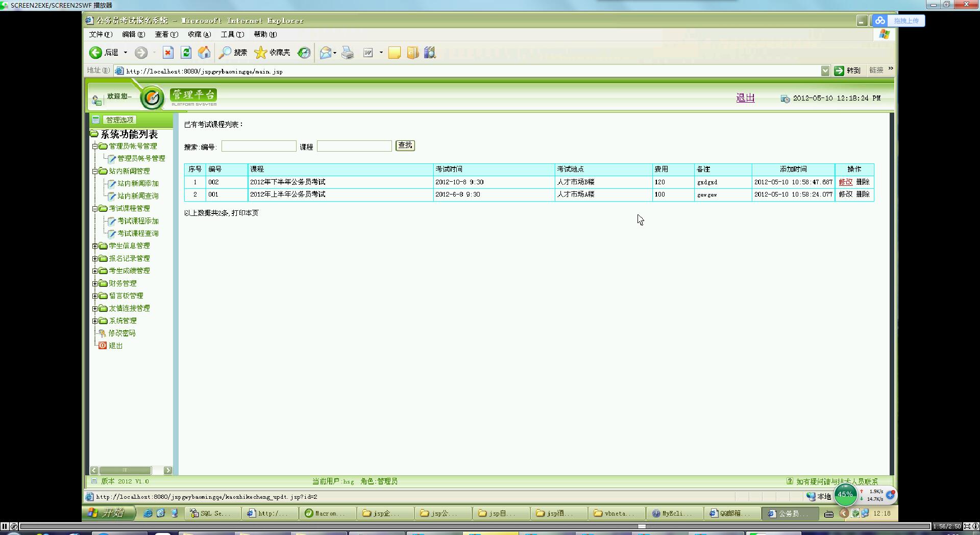Open 考试课程添加 tree item
Viewport: 980px width, 535px height.
pyautogui.click(x=138, y=221)
